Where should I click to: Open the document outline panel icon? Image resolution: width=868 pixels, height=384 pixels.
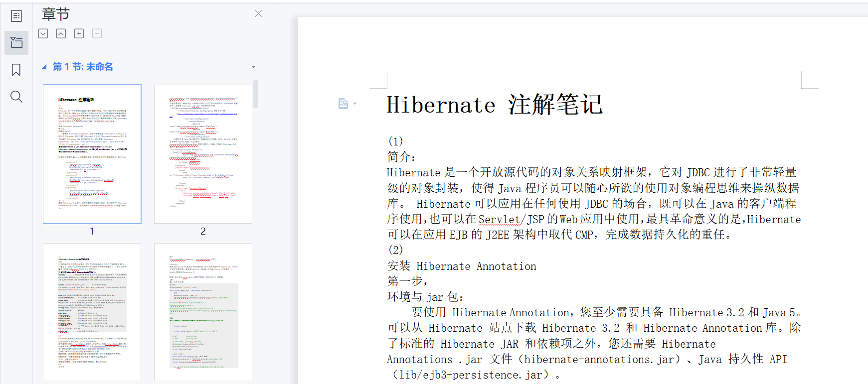pos(16,16)
